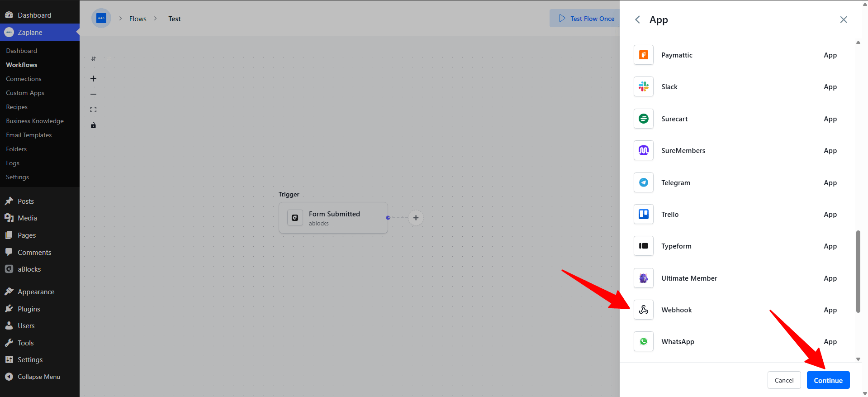This screenshot has width=868, height=397.
Task: Open the Tools menu
Action: (40, 343)
